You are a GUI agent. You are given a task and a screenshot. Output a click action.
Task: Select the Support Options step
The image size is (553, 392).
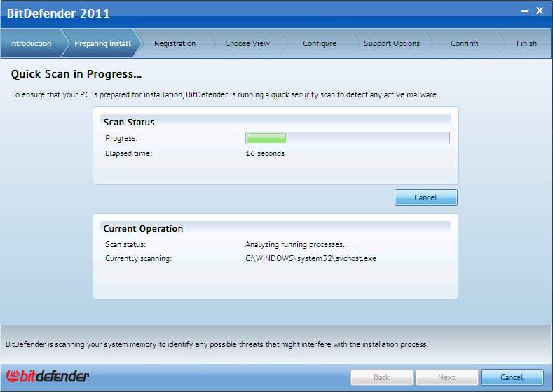pyautogui.click(x=392, y=43)
